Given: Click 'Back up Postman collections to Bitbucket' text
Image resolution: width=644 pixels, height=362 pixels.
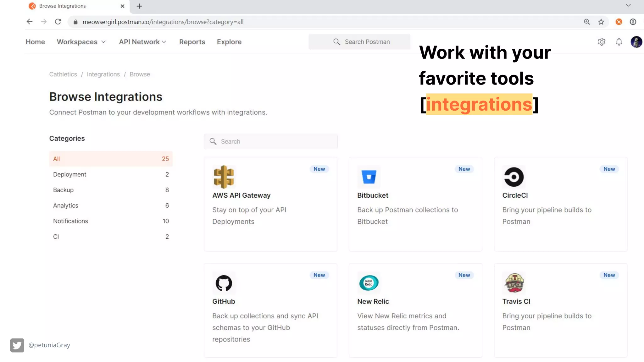Looking at the screenshot, I should tap(408, 216).
